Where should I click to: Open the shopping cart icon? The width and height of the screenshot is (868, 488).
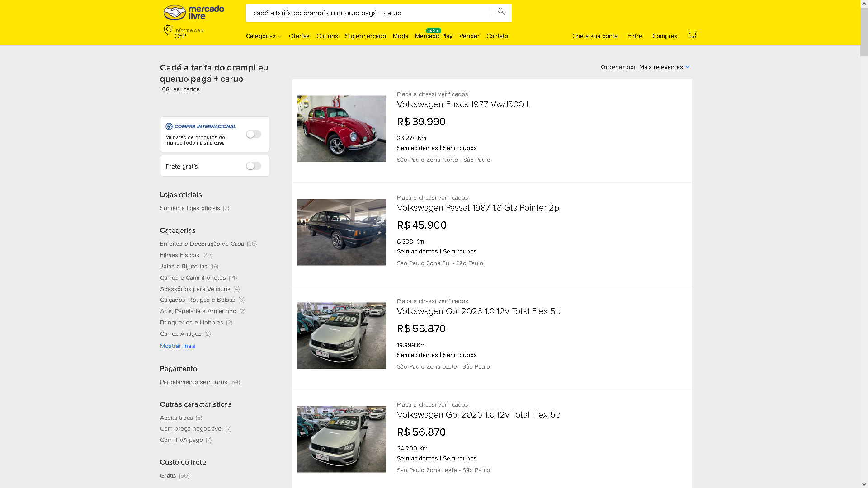coord(692,34)
